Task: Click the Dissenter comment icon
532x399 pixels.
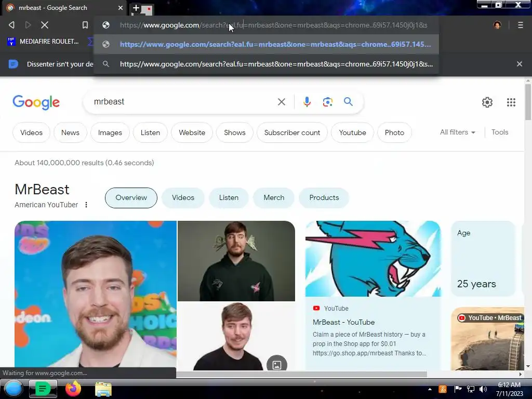Action: (x=13, y=64)
